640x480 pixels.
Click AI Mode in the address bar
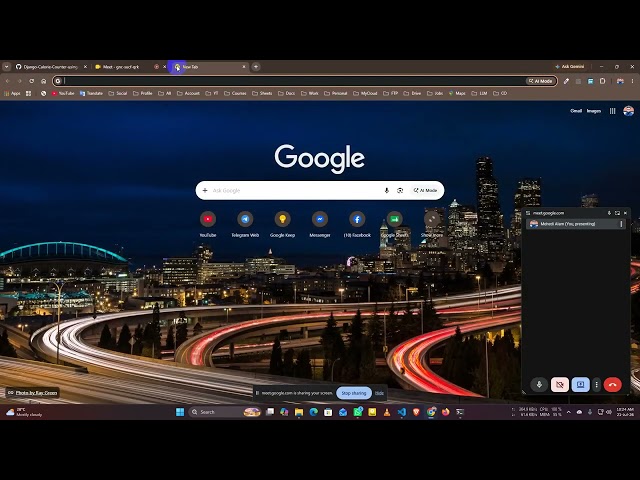tap(540, 81)
